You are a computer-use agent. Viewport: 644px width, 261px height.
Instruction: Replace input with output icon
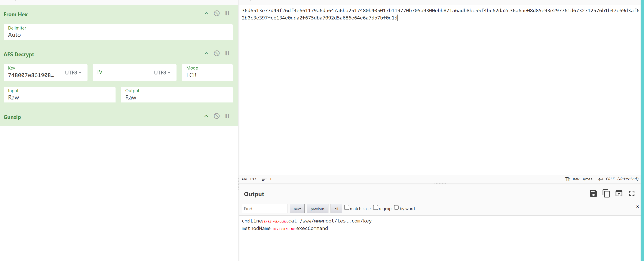point(619,193)
